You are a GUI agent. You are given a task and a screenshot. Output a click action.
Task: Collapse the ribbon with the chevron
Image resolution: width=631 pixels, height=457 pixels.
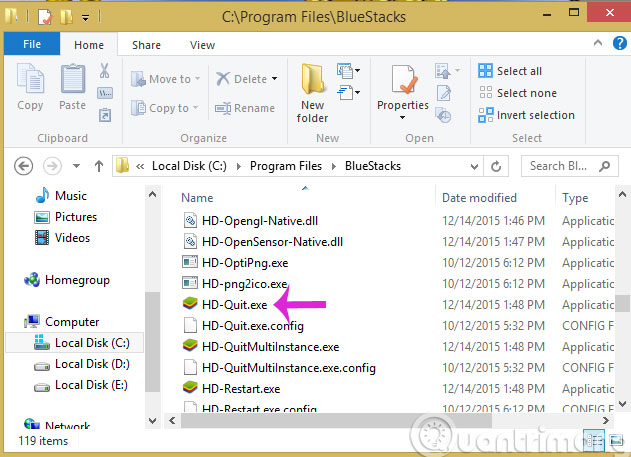[x=598, y=43]
